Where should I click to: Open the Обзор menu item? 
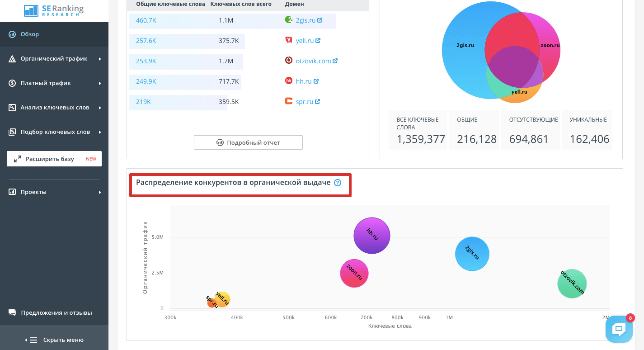54,34
